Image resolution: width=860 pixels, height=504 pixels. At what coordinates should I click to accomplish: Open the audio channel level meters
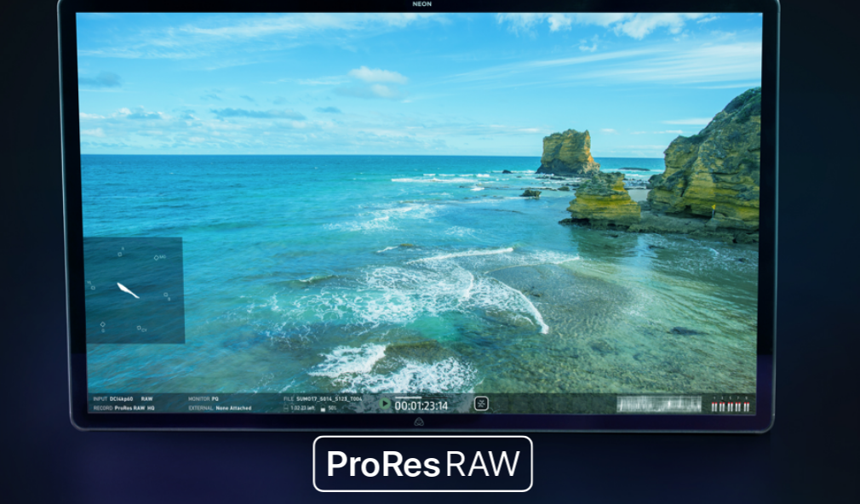coord(730,404)
